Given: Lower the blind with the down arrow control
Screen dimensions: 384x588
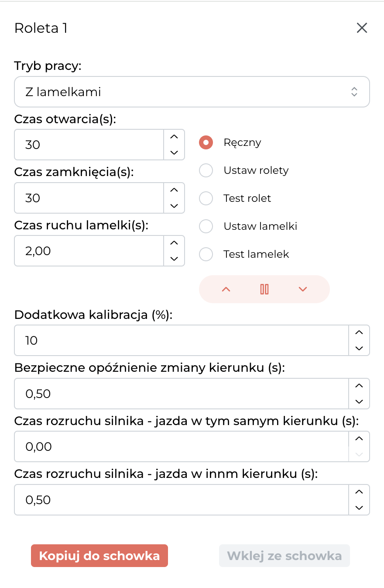Looking at the screenshot, I should (303, 289).
